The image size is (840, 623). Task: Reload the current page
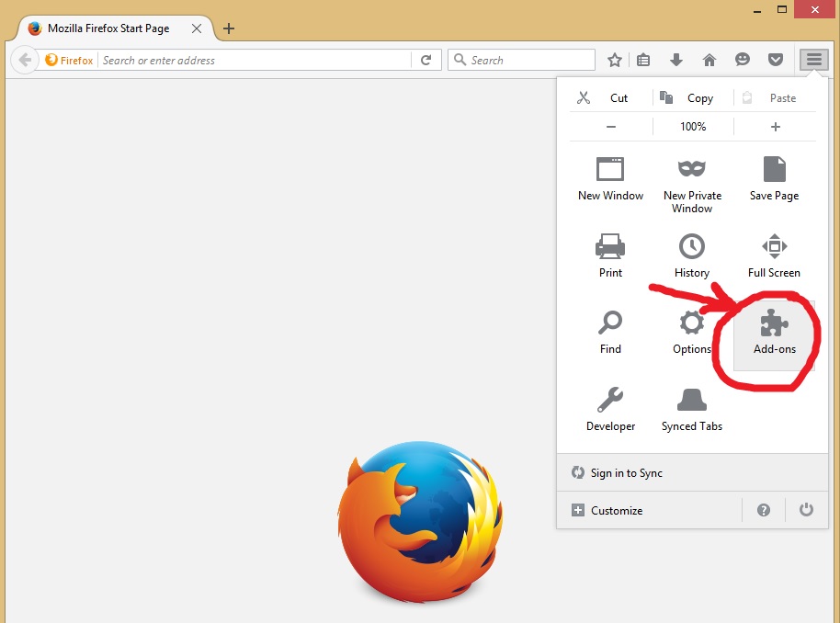426,60
